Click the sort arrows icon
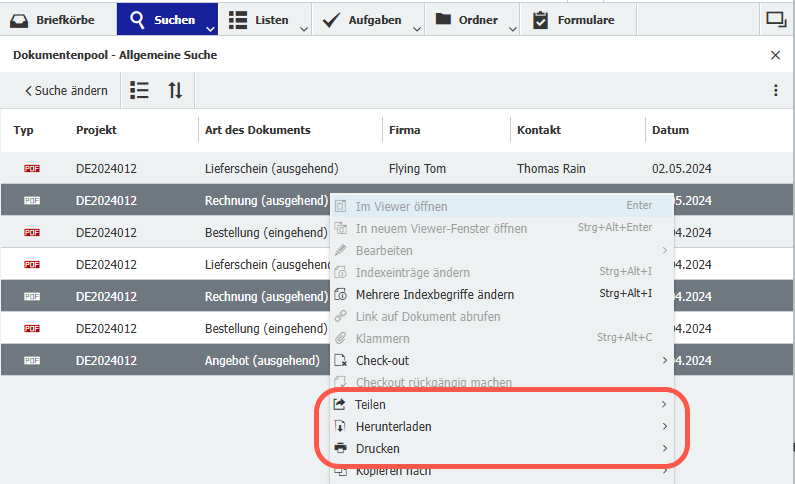 click(x=175, y=91)
